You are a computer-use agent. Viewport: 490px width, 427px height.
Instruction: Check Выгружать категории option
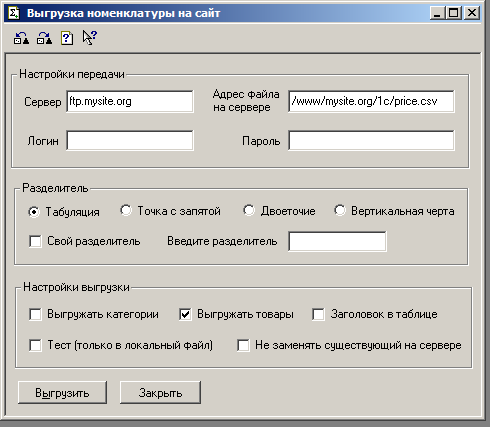click(35, 314)
